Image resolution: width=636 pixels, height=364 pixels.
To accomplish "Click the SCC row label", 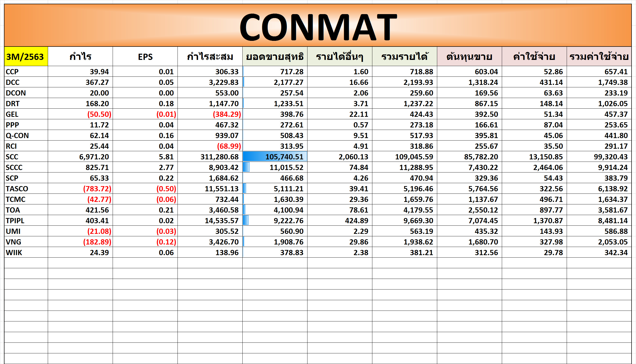I will point(12,157).
